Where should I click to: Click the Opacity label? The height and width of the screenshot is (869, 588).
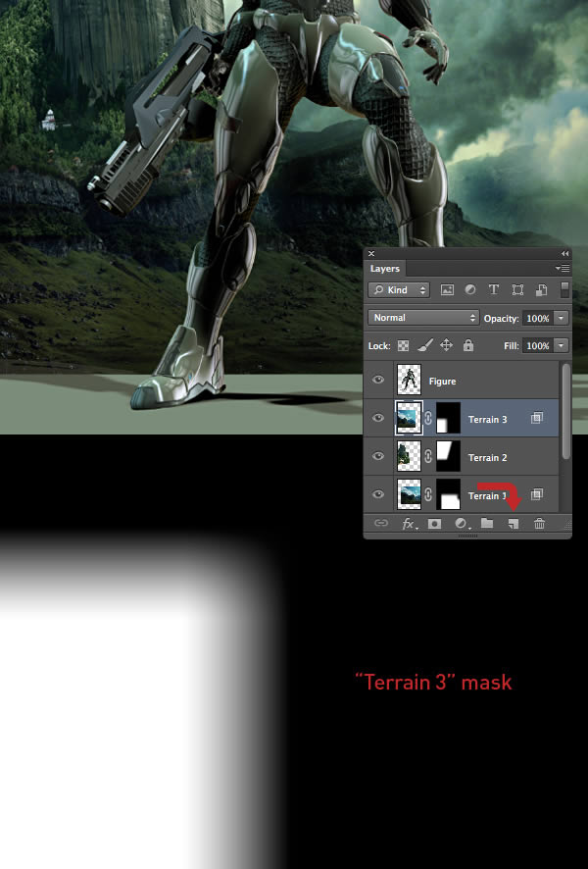pyautogui.click(x=501, y=319)
